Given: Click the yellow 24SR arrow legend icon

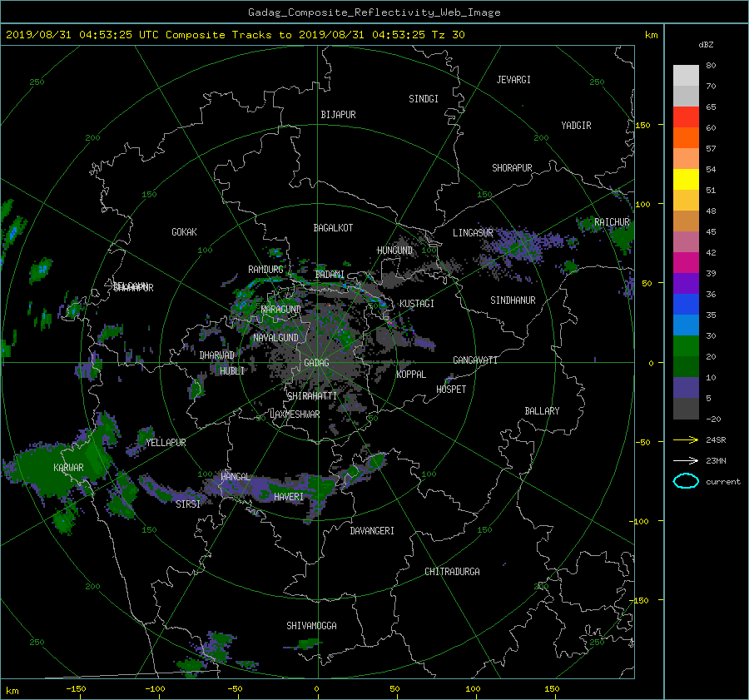Looking at the screenshot, I should tap(686, 439).
